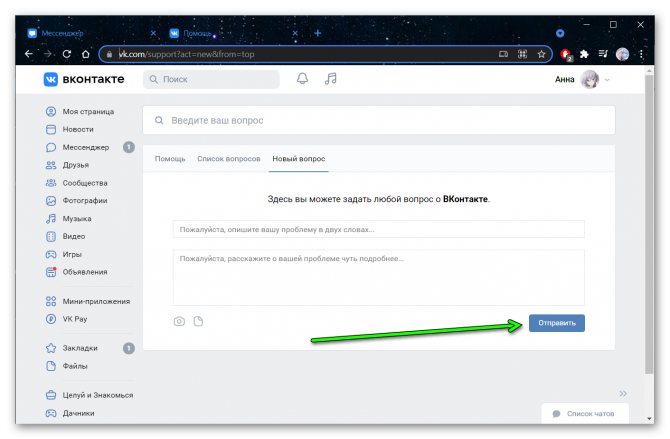
Task: Click the tab search dropdown circle
Action: click(560, 33)
